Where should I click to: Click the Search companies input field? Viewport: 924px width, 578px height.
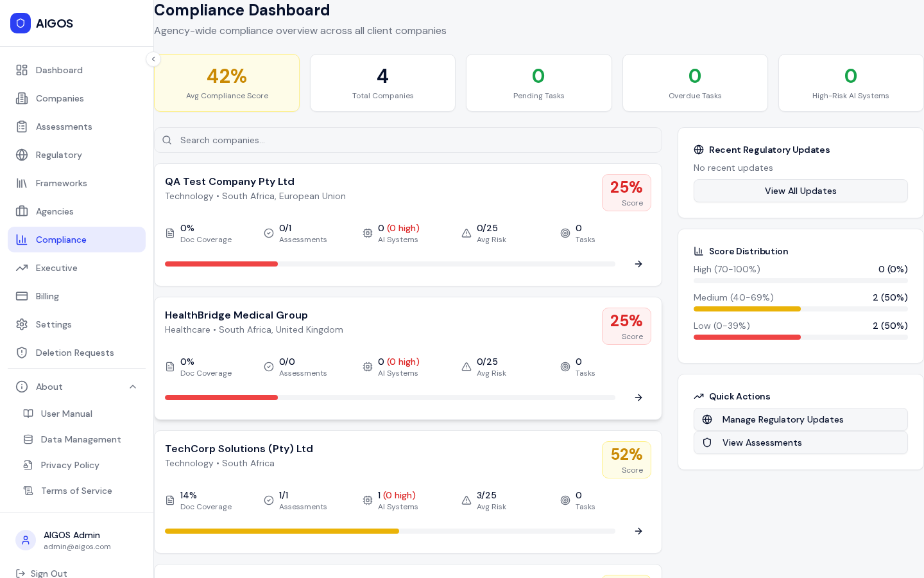(408, 140)
